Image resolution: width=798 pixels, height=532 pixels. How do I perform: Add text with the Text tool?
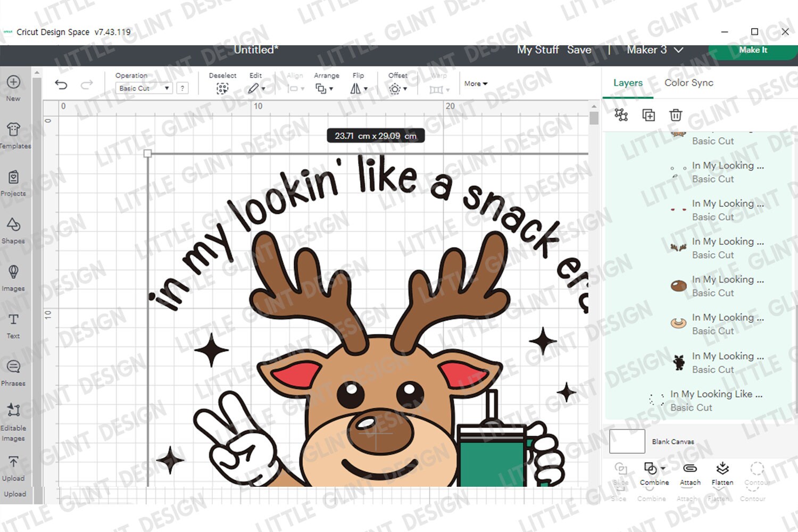(x=13, y=326)
